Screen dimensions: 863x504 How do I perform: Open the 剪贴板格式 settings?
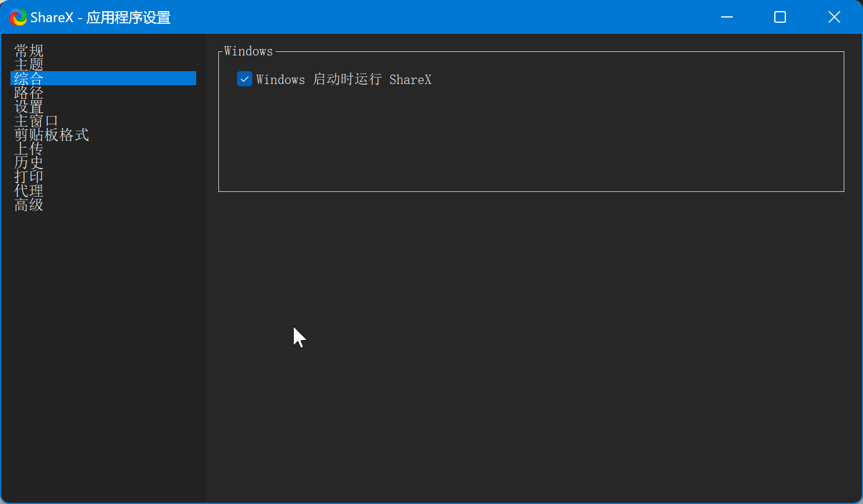point(51,135)
